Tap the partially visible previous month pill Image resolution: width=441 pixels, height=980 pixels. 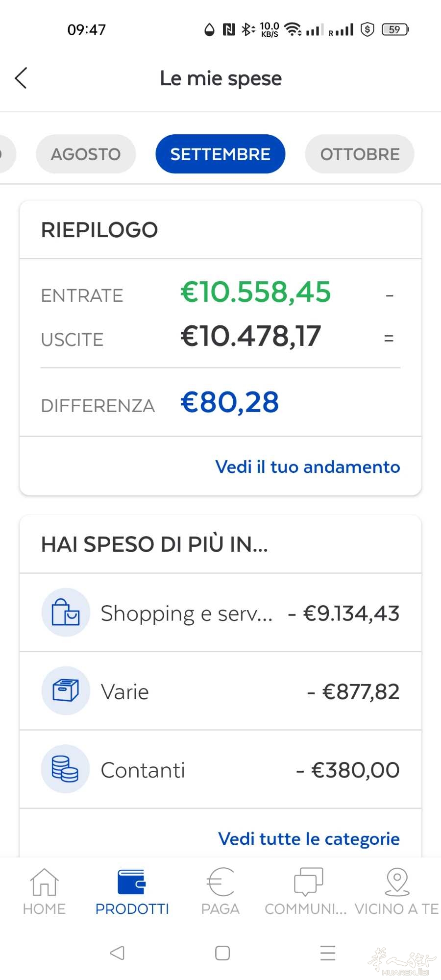[x=7, y=154]
